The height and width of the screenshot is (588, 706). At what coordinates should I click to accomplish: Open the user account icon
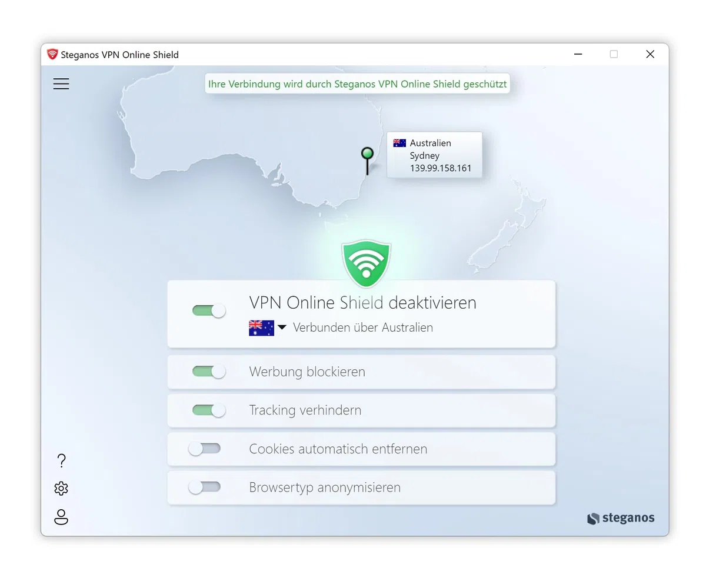click(x=61, y=517)
